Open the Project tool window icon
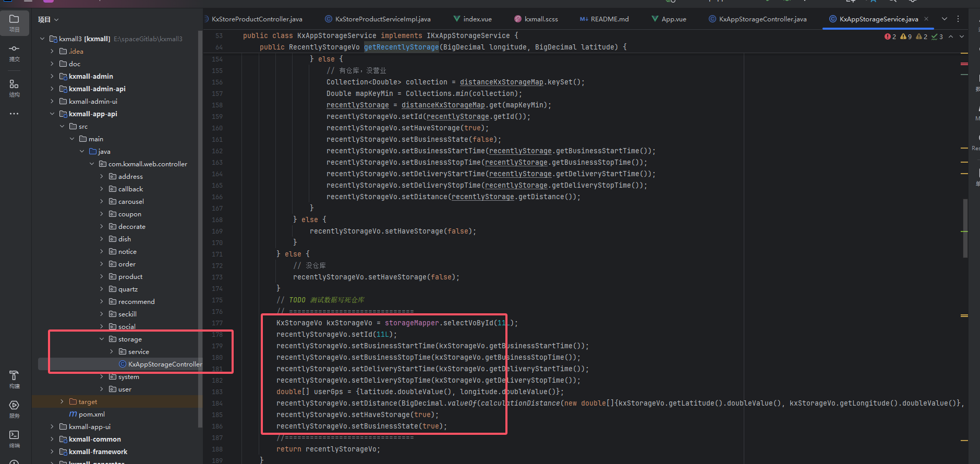980x464 pixels. coord(14,22)
